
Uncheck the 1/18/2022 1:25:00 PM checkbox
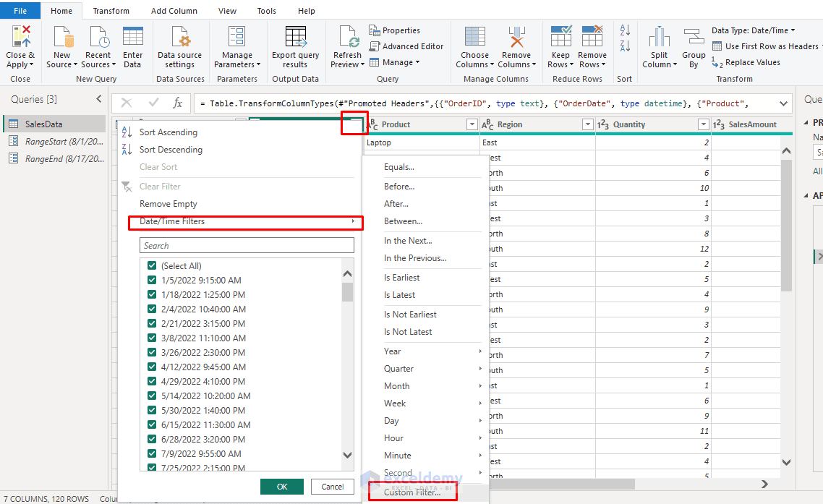pos(152,294)
